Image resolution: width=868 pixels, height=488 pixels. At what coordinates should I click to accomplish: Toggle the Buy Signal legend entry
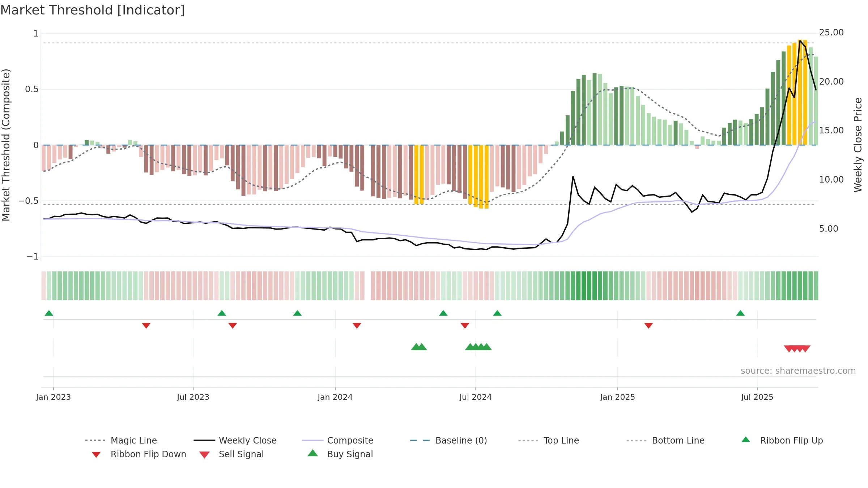point(340,454)
